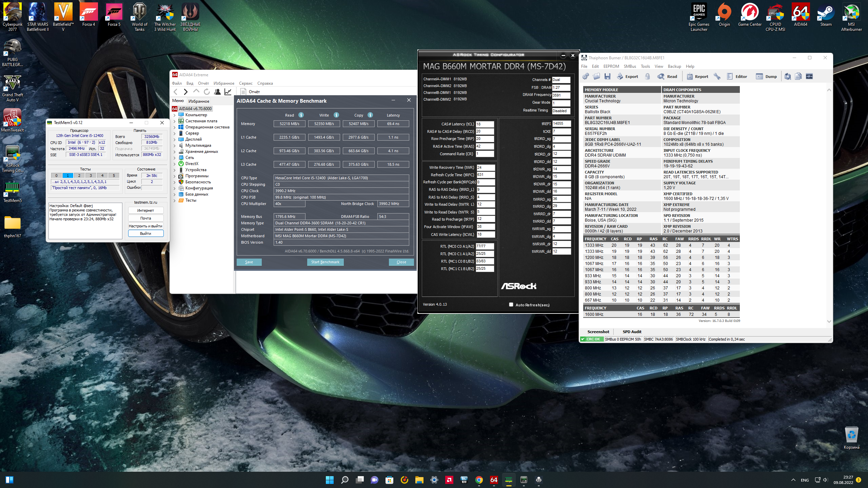
Task: Click AIDA64 toolbar graph chart icon
Action: (228, 92)
